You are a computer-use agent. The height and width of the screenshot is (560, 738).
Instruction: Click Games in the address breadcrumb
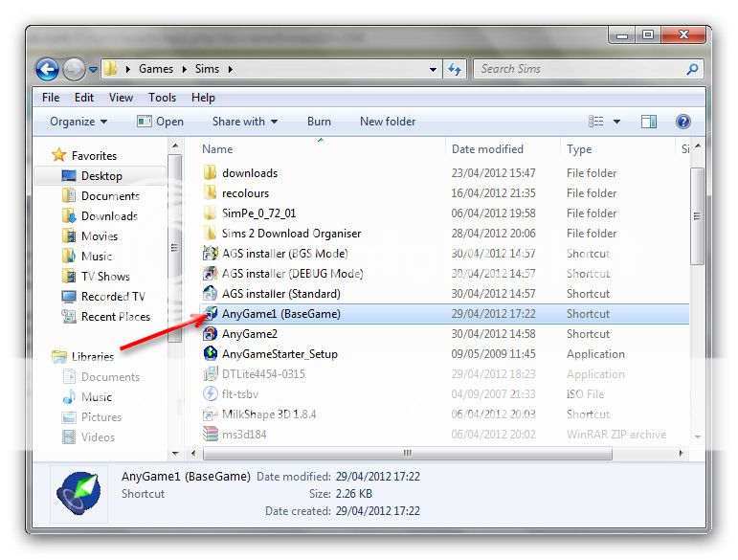click(x=156, y=69)
